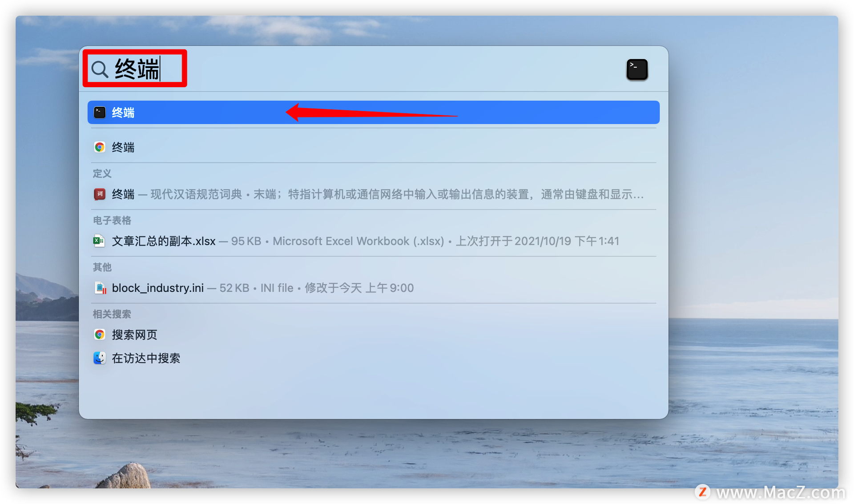This screenshot has width=854, height=504.
Task: Click the INI file icon for block_industry.ini
Action: (100, 288)
